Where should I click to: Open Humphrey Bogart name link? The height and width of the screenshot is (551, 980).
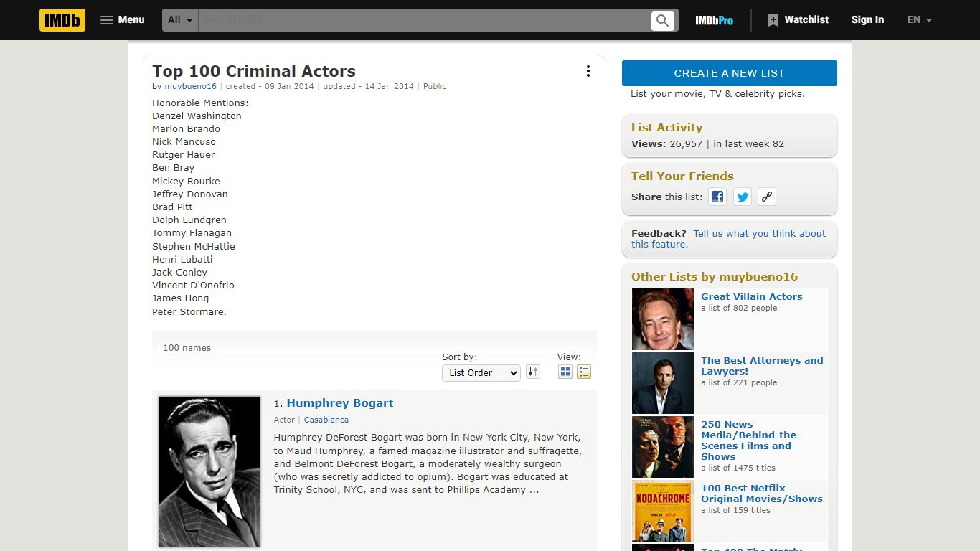pyautogui.click(x=340, y=403)
